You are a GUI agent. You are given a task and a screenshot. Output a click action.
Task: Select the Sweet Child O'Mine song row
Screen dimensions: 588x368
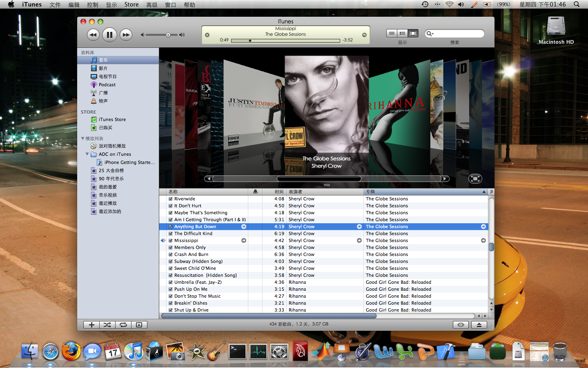323,268
